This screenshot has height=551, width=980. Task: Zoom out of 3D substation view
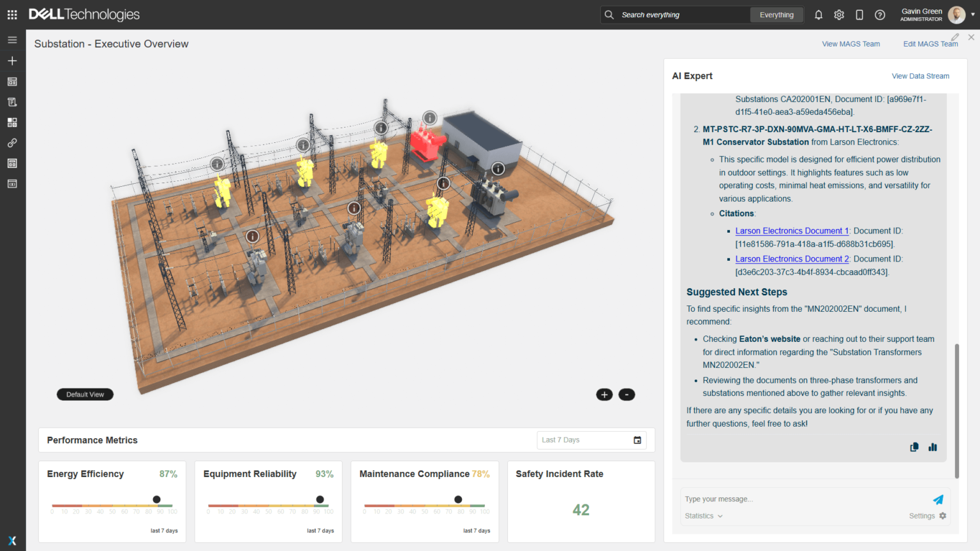tap(627, 395)
